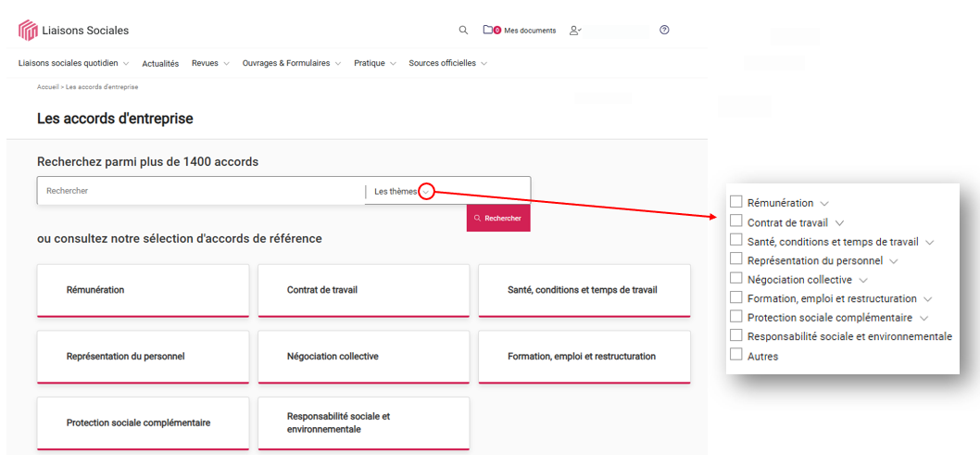Open Protection sociale complémentaire card

144,422
